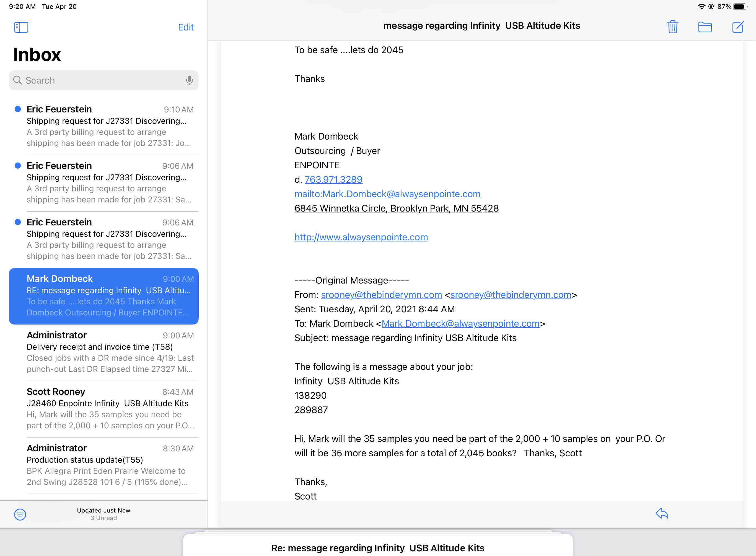
Task: Open Administrator Delivery receipt and invoice email
Action: tap(108, 352)
